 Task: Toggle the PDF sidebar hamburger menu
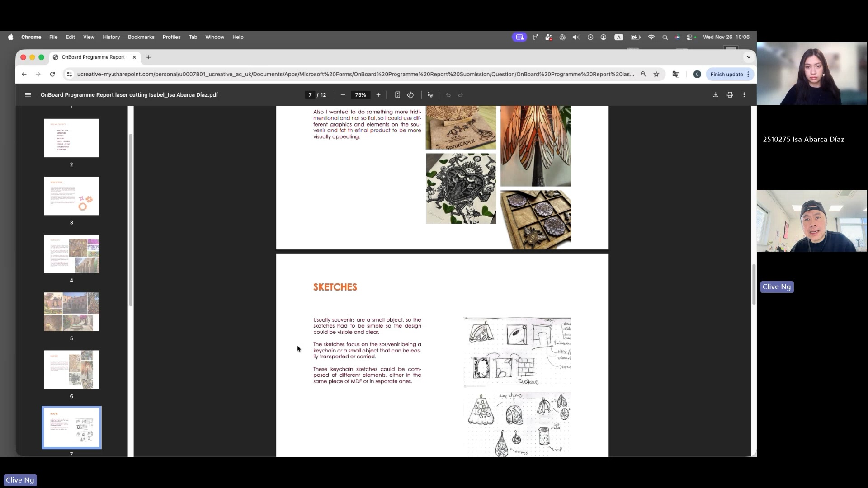tap(28, 95)
